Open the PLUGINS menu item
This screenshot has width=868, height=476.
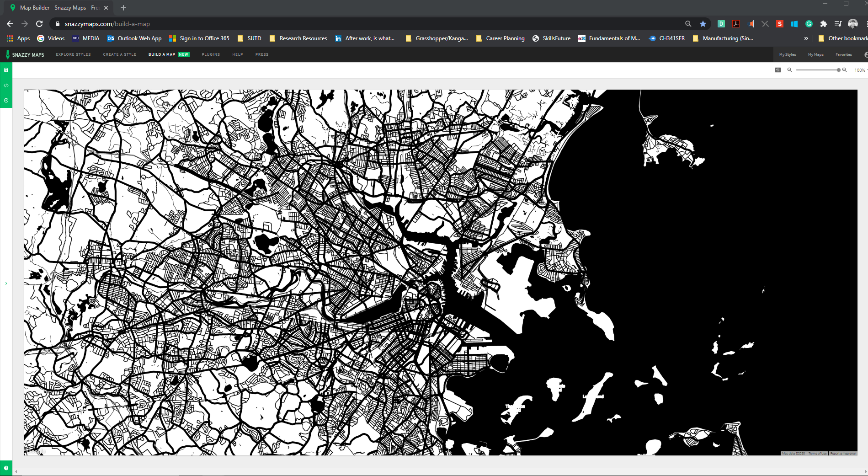[210, 54]
